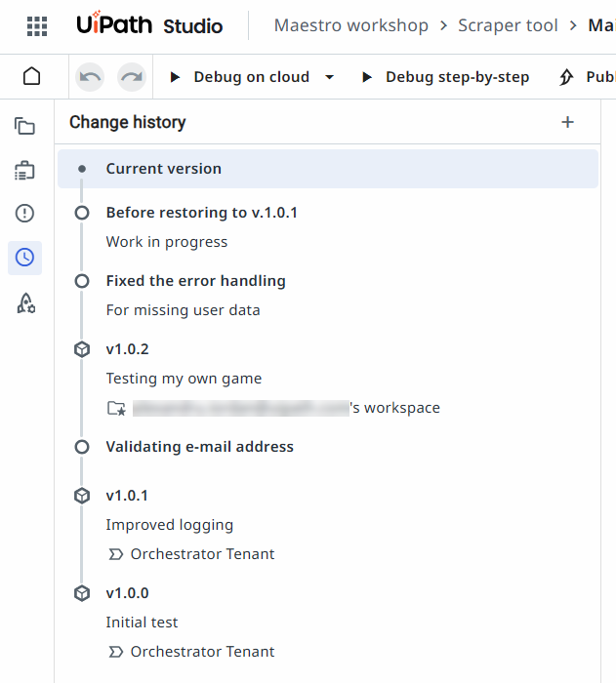Viewport: 616px width, 683px height.
Task: Click the Change history panel title
Action: click(127, 122)
